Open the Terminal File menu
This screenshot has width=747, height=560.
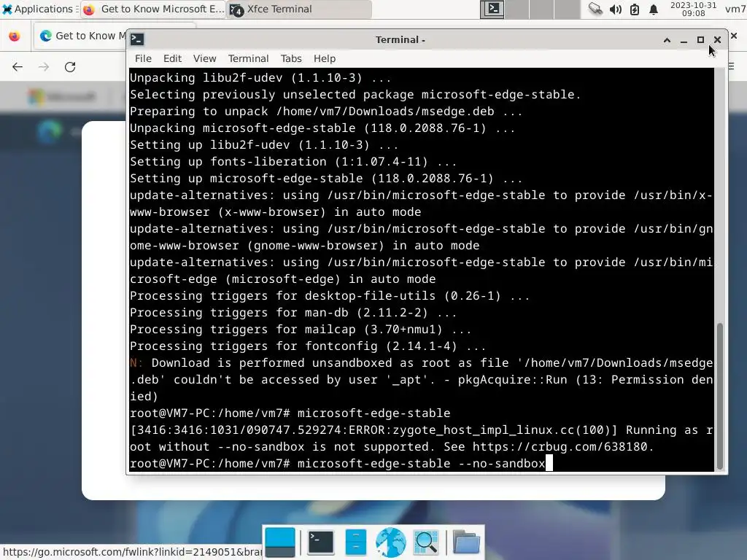[143, 58]
